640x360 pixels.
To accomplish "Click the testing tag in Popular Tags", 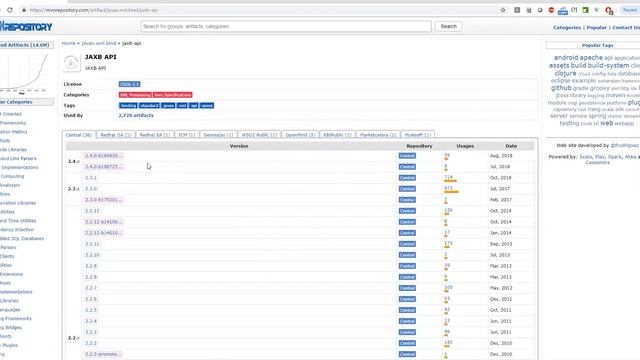I will point(569,123).
